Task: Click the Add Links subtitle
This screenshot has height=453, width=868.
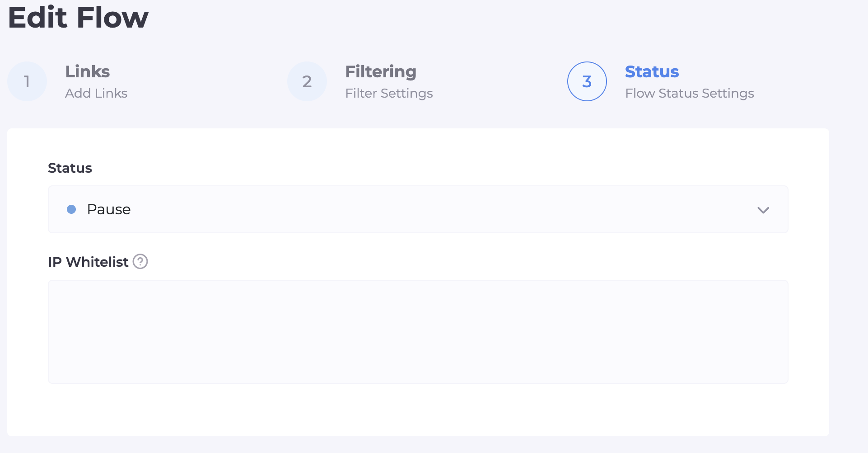Action: point(96,93)
